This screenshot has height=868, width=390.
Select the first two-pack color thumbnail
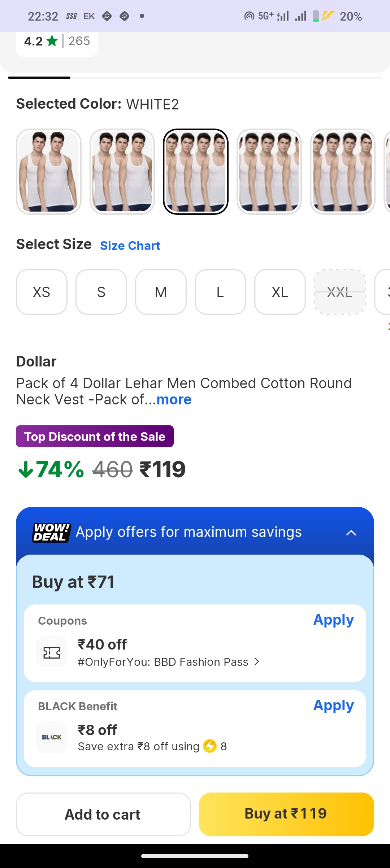point(49,172)
